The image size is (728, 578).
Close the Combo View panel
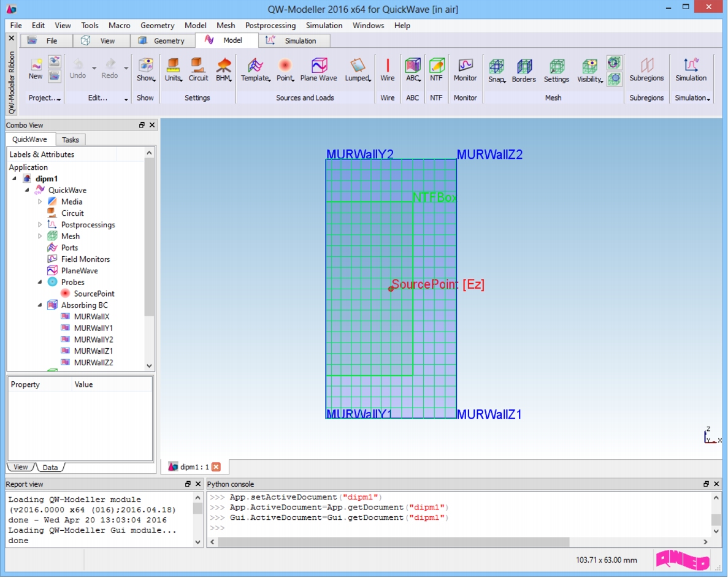pos(152,125)
